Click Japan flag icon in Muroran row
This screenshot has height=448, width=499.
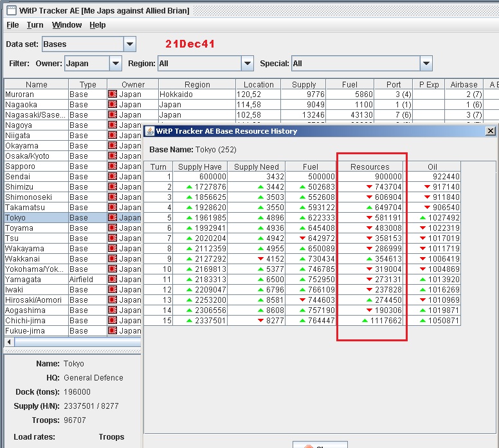click(113, 94)
